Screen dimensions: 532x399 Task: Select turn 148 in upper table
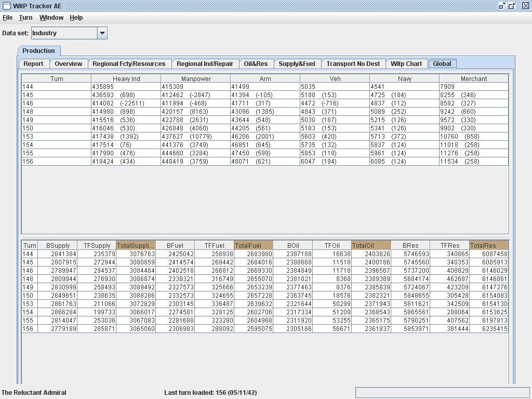(x=56, y=112)
